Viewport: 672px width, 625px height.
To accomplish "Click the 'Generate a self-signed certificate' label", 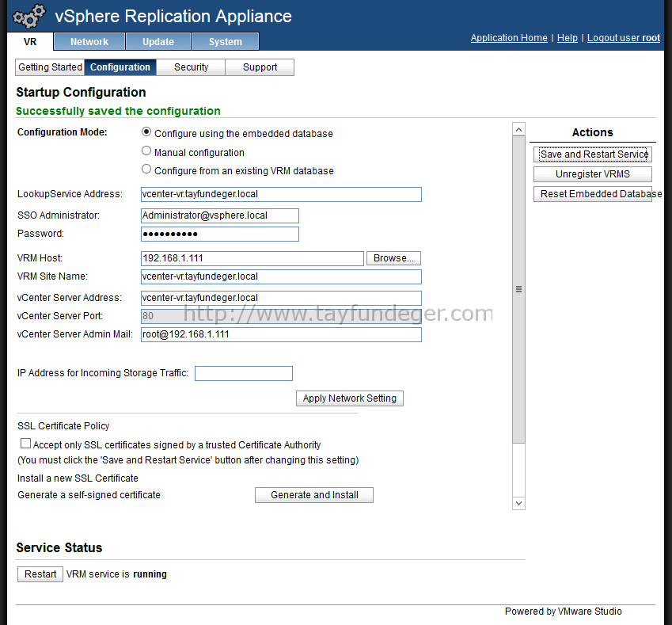I will pyautogui.click(x=89, y=495).
